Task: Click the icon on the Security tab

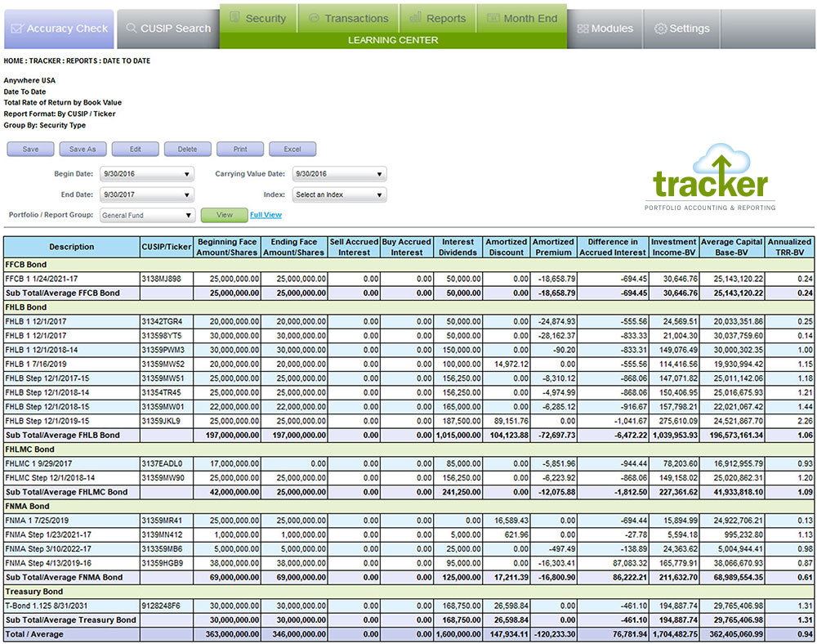Action: click(234, 18)
